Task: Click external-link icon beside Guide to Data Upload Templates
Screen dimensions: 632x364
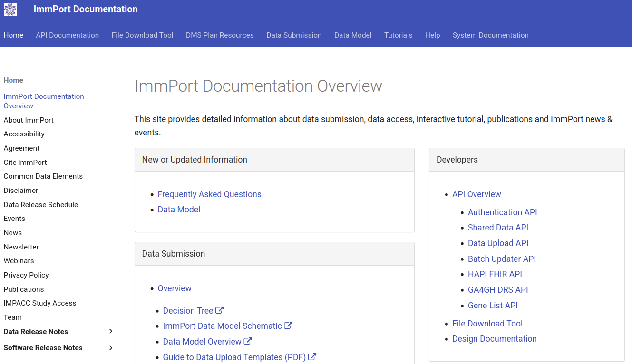Action: tap(312, 357)
